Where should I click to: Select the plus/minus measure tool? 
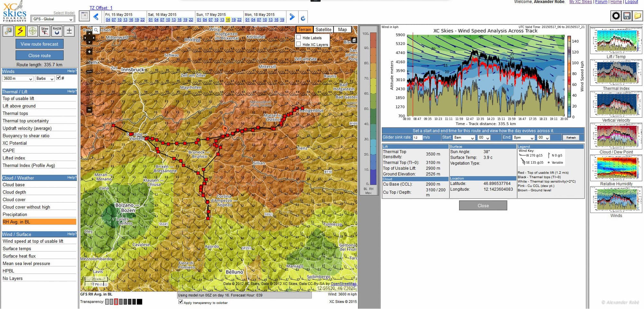[69, 31]
